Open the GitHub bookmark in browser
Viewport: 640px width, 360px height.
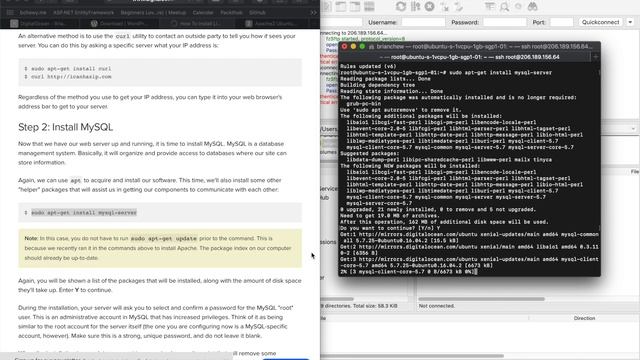[x=257, y=13]
